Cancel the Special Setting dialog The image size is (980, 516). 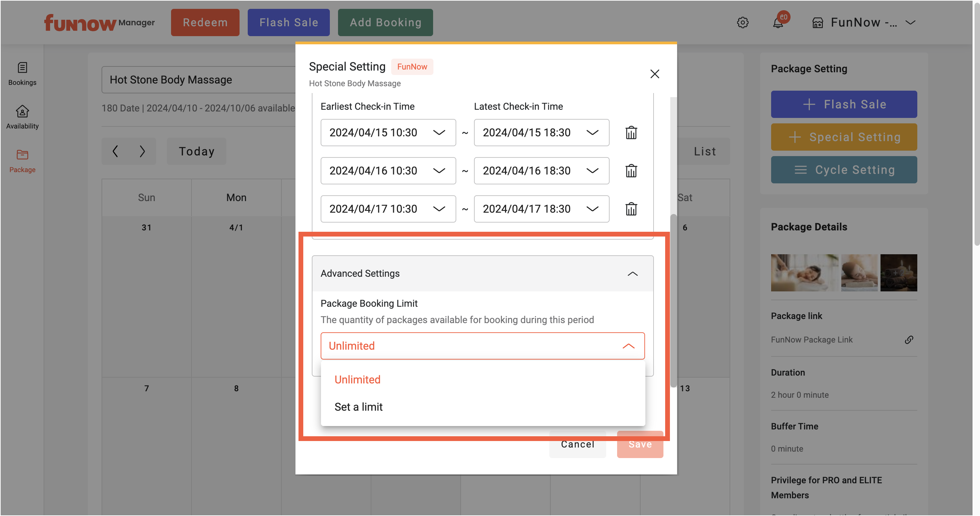577,444
